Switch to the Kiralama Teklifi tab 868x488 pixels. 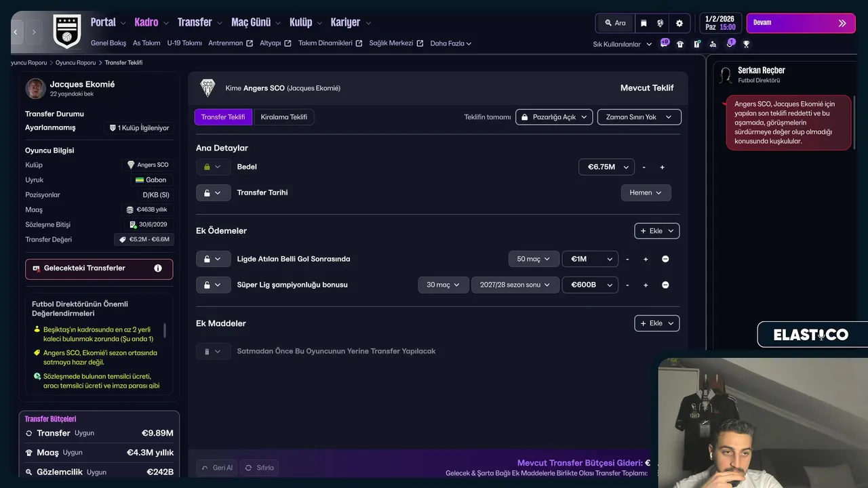coord(284,117)
